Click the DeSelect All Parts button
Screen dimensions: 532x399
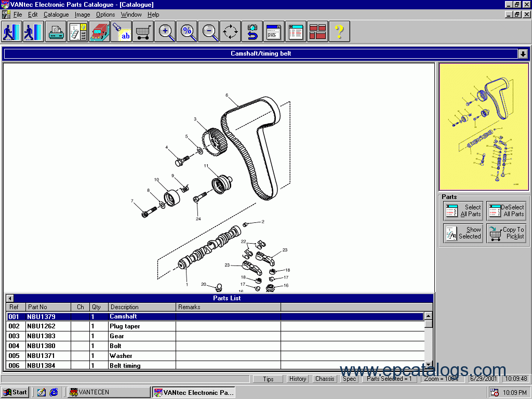(506, 211)
